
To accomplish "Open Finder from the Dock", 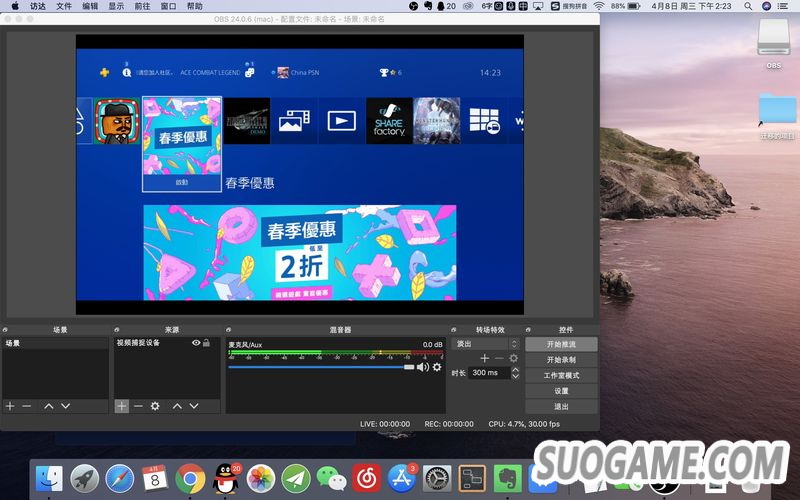I will click(x=49, y=479).
